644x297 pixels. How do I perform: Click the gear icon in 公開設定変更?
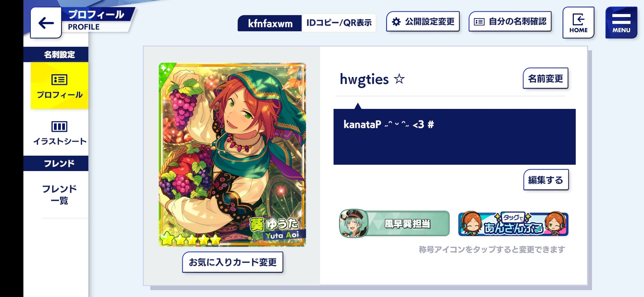point(396,22)
